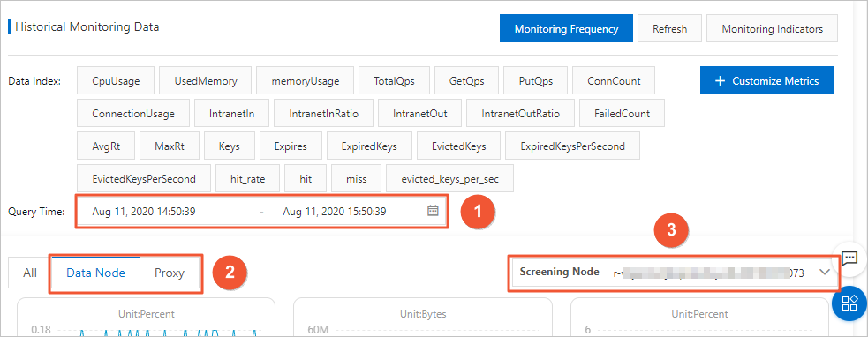Screen dimensions: 868x337
Task: Switch to the Data Node tab
Action: click(x=95, y=273)
